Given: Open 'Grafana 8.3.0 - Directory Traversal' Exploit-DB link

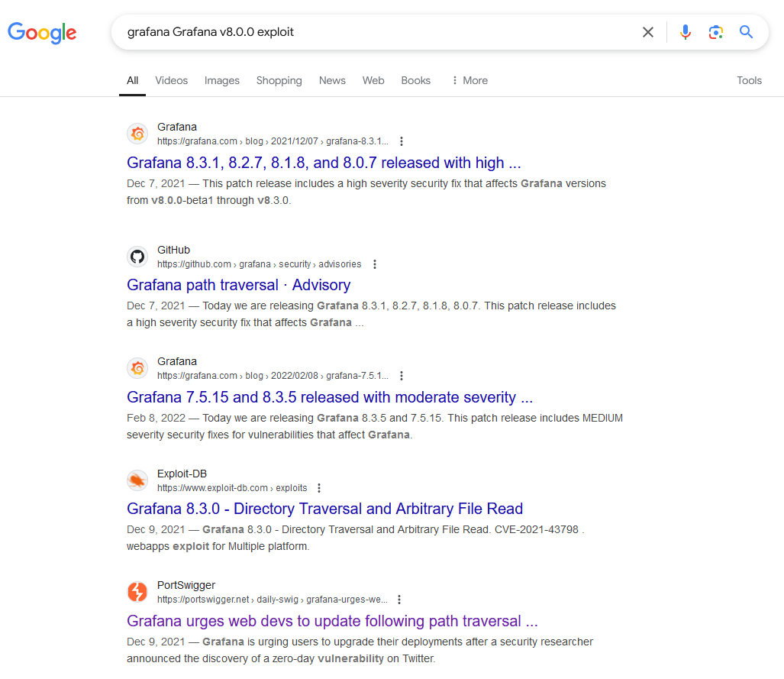Looking at the screenshot, I should [325, 509].
